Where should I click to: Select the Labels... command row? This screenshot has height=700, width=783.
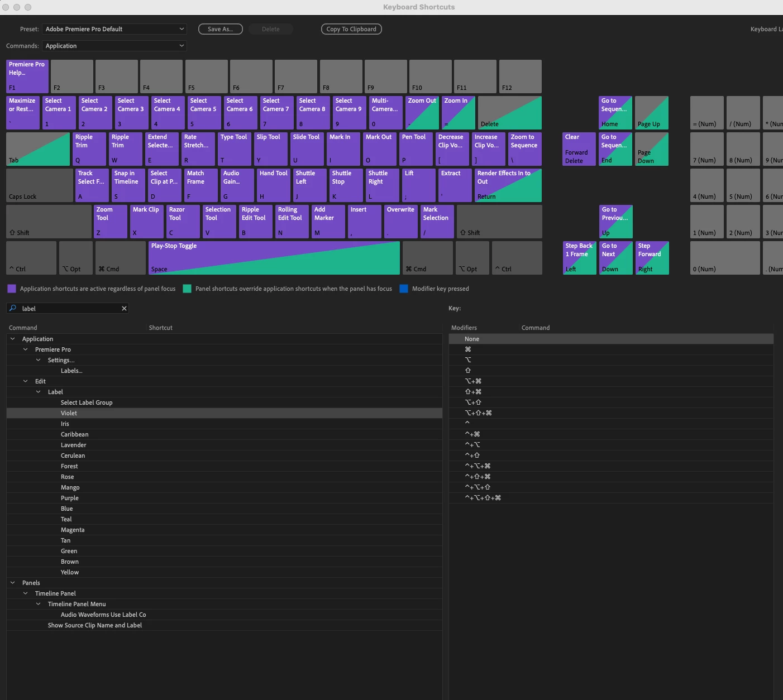[x=225, y=371]
